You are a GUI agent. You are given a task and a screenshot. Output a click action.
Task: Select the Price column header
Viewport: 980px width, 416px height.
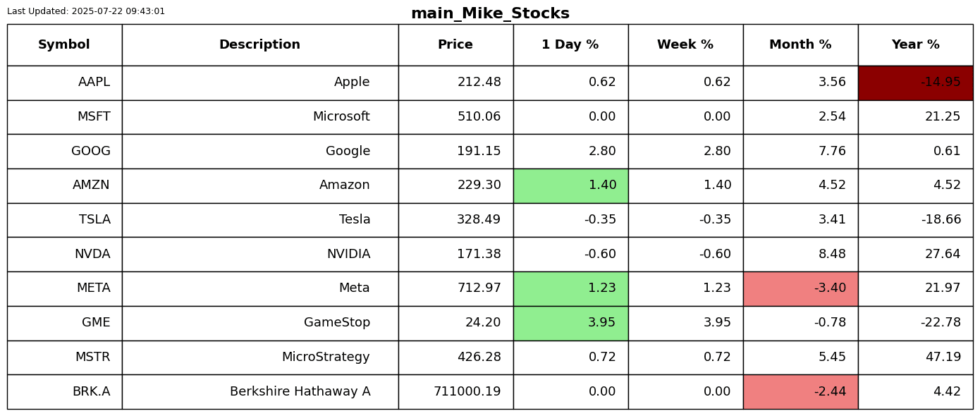[455, 45]
